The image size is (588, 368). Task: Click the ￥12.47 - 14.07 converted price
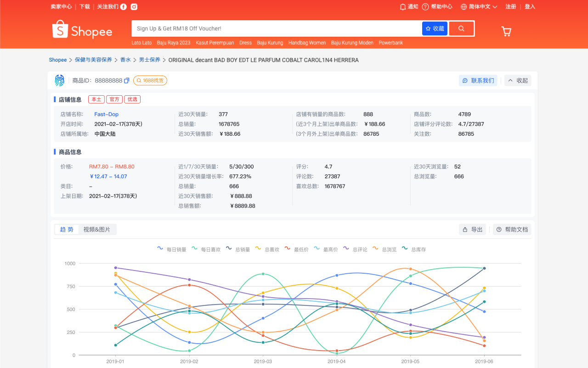pyautogui.click(x=108, y=176)
